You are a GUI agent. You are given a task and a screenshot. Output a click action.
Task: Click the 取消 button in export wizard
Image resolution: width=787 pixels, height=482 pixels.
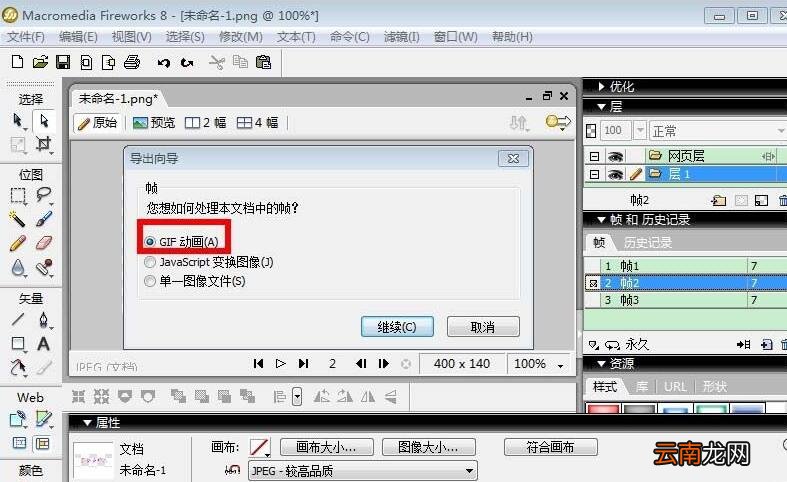point(483,327)
